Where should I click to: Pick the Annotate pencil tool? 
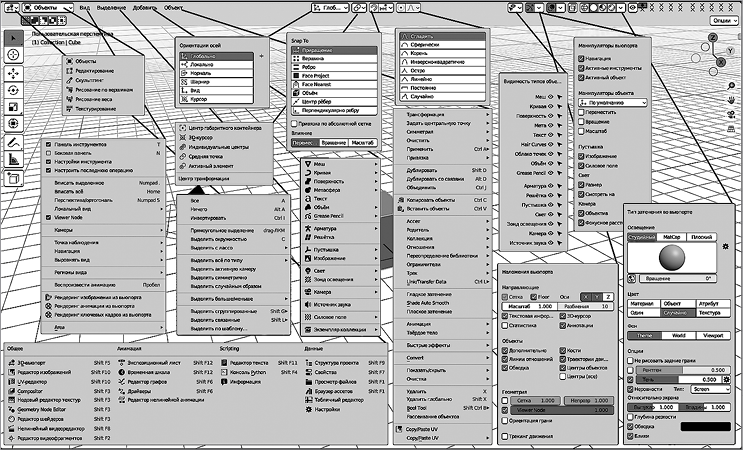point(12,141)
